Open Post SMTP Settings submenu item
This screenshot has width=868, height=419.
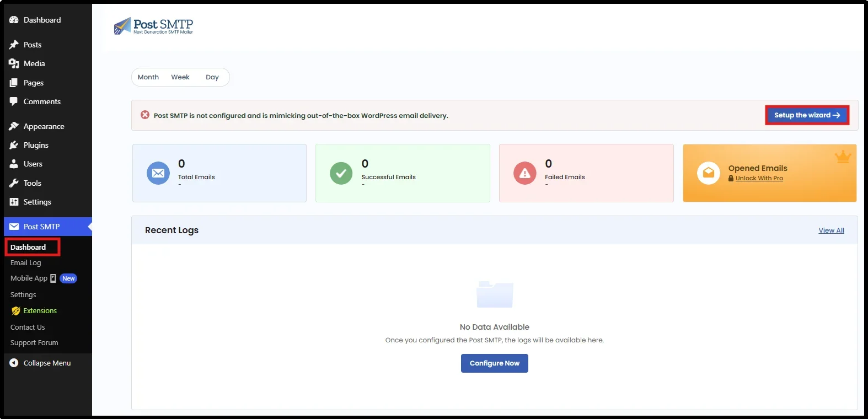[x=23, y=295]
